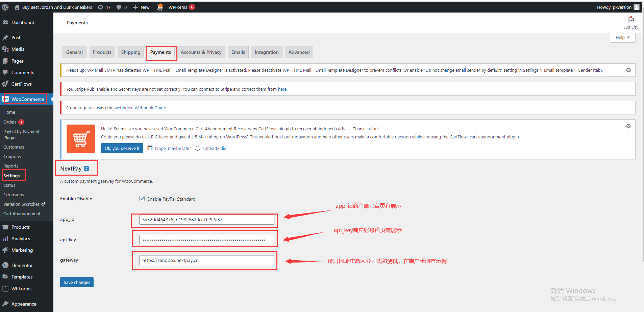Click the site name Buy Best Jordan And Dunk Sneakers
The image size is (644, 312).
click(57, 7)
